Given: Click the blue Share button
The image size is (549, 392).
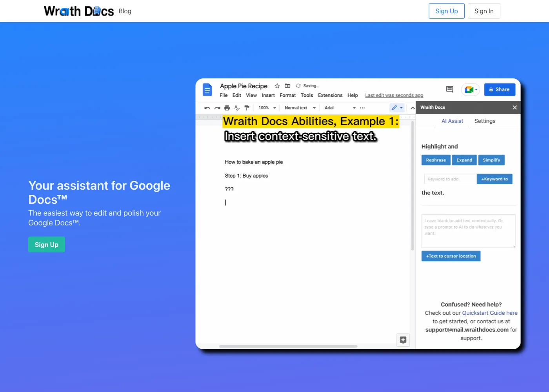Looking at the screenshot, I should [500, 90].
